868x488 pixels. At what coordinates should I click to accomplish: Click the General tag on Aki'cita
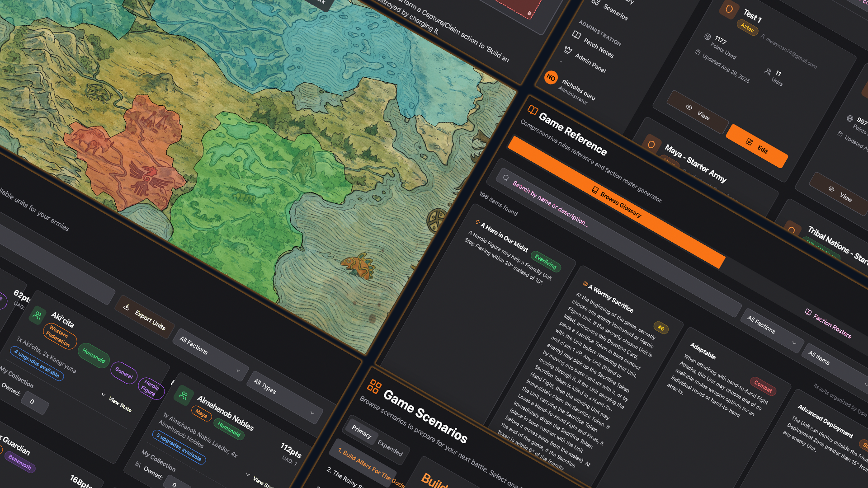point(123,373)
